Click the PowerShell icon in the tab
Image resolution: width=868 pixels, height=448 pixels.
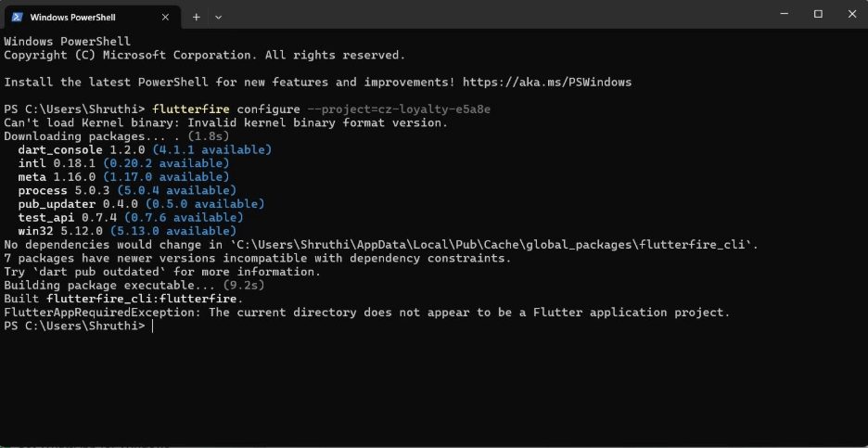(17, 17)
